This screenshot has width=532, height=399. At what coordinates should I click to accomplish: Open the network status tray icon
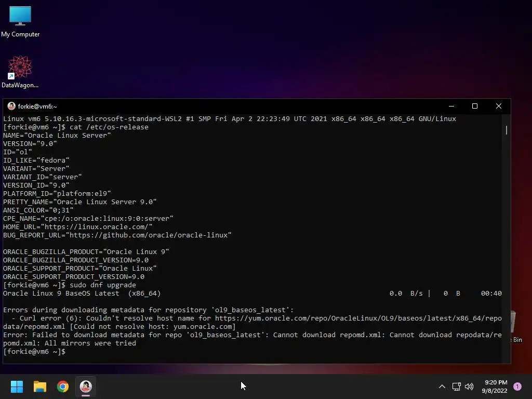pyautogui.click(x=456, y=387)
